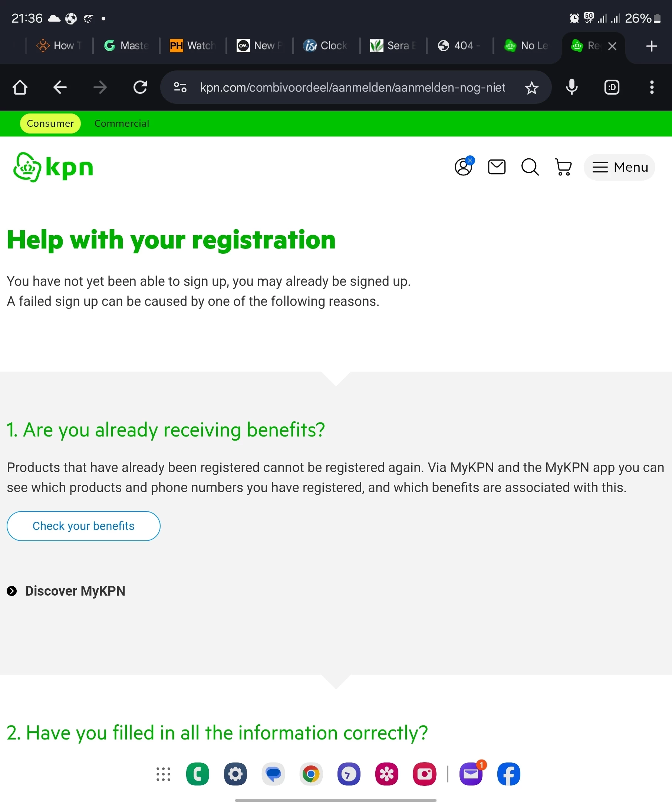Launch the Calendar app in the dock
Image resolution: width=672 pixels, height=807 pixels.
pos(349,774)
